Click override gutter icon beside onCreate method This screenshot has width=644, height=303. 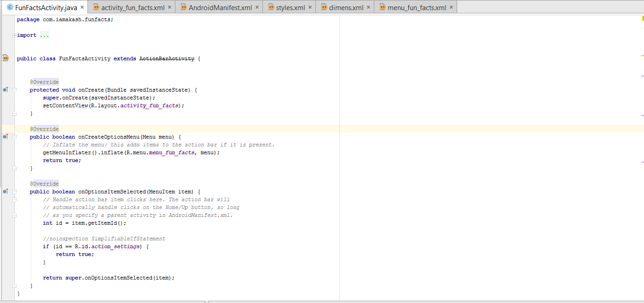(x=6, y=90)
